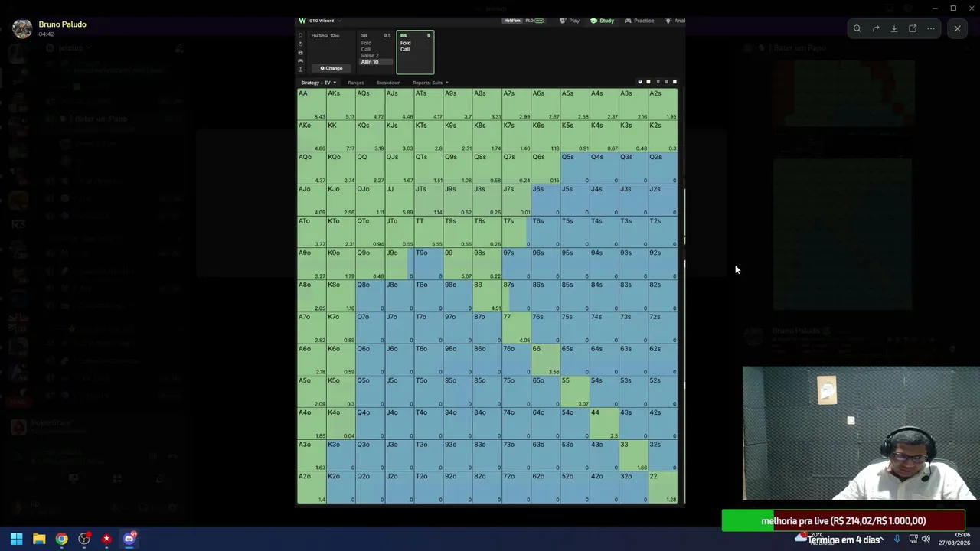Open the Study tab
The width and height of the screenshot is (980, 551).
tap(603, 21)
